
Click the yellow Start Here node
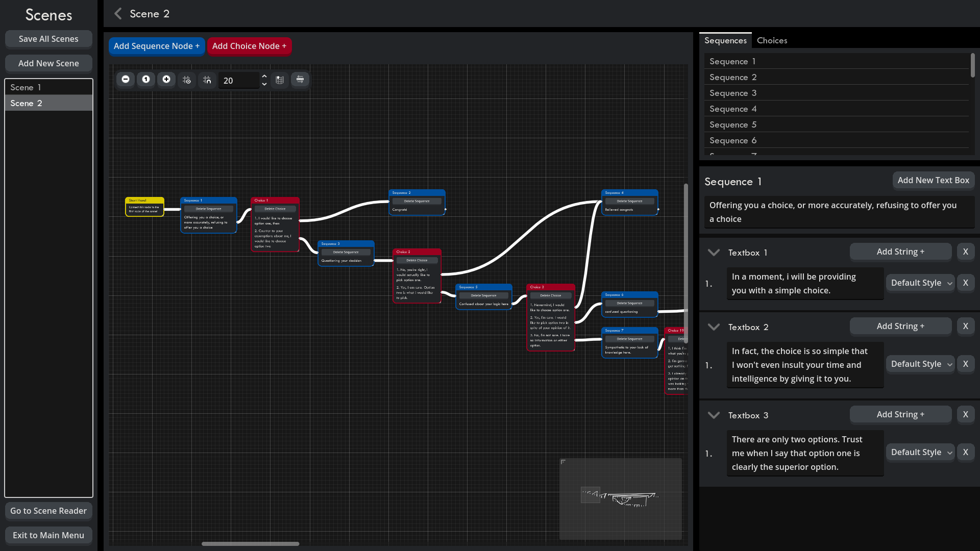[x=144, y=207]
